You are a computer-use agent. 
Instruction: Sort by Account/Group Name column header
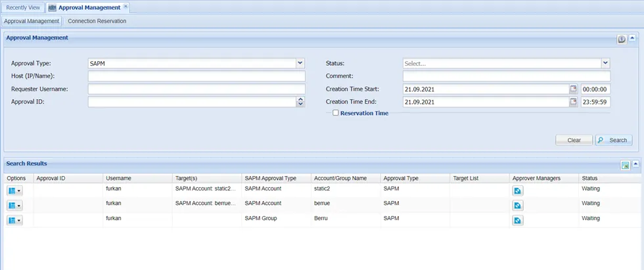[x=346, y=179]
